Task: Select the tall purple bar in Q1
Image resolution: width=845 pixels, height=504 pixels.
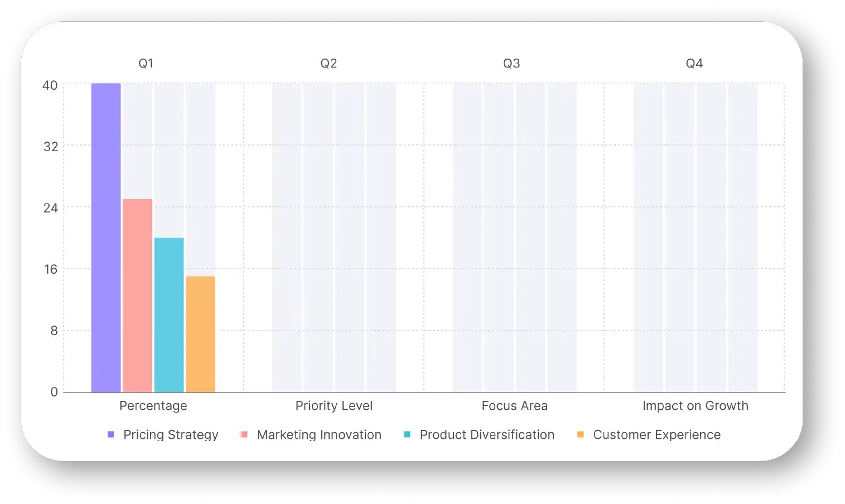Action: [x=106, y=238]
